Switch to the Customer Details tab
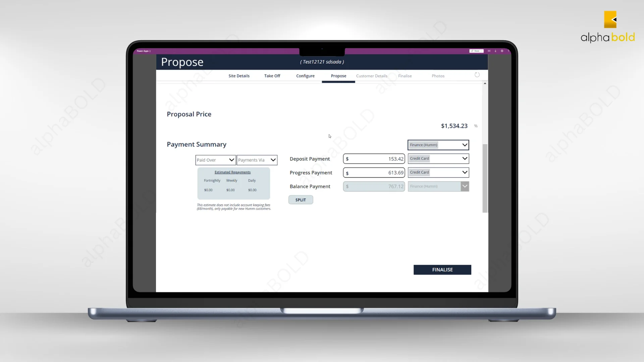The height and width of the screenshot is (362, 644). click(x=372, y=75)
